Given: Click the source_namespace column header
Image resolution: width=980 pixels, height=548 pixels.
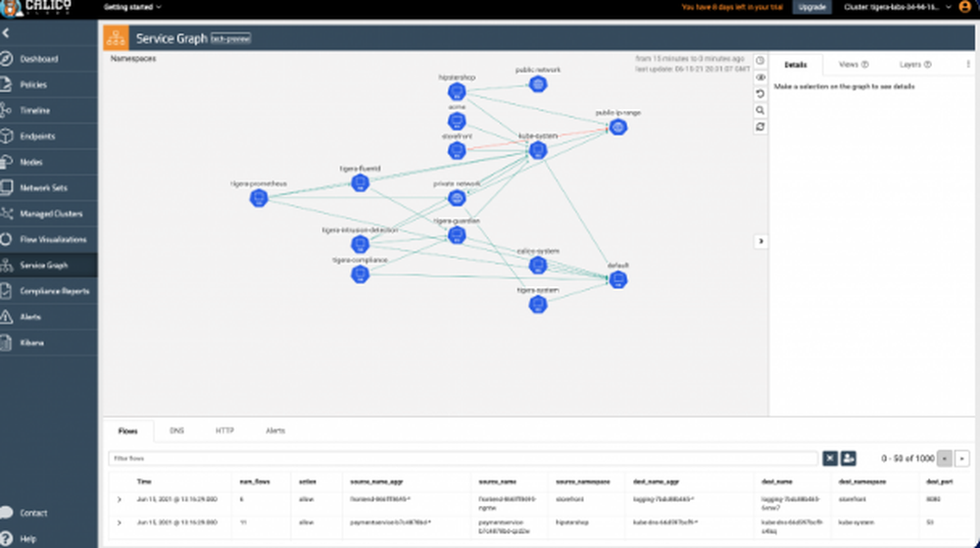Looking at the screenshot, I should (x=582, y=481).
